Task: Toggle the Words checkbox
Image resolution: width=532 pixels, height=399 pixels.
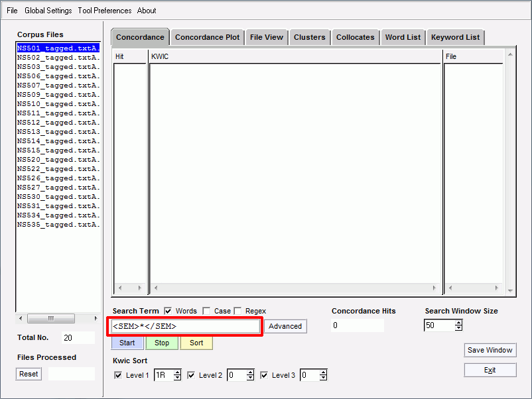Action: [168, 311]
